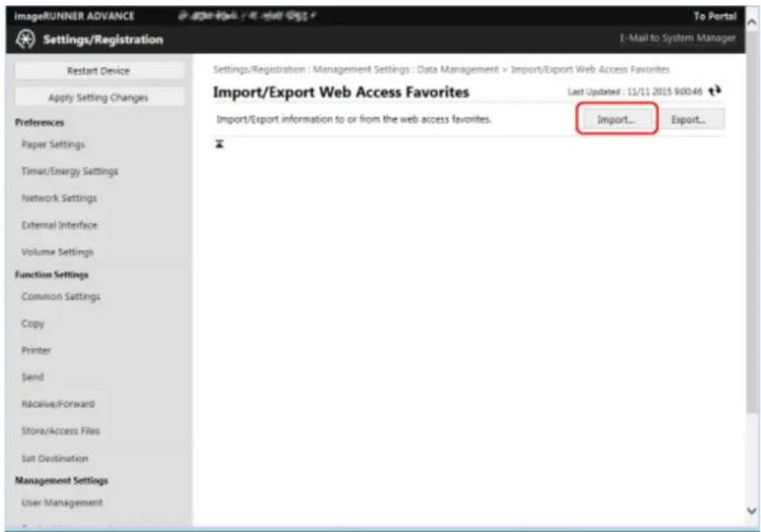Click the Settings/Registration gear logo icon
Image resolution: width=761 pixels, height=532 pixels.
click(x=25, y=39)
